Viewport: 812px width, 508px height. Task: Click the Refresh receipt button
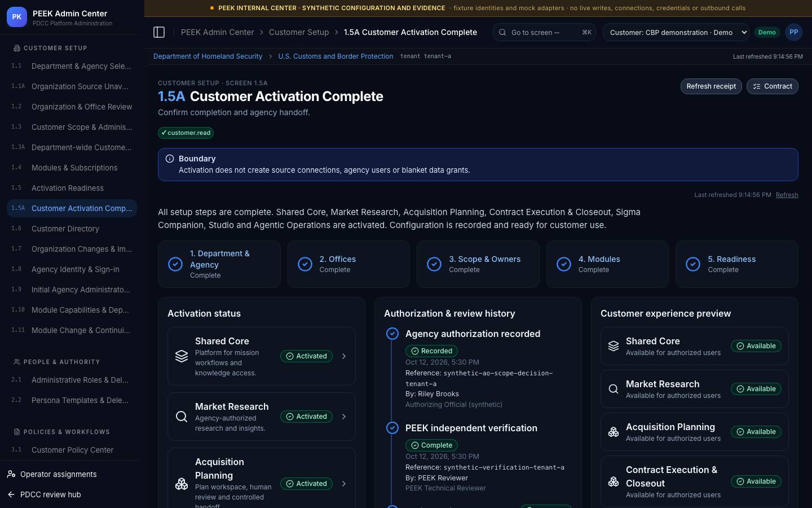(711, 86)
